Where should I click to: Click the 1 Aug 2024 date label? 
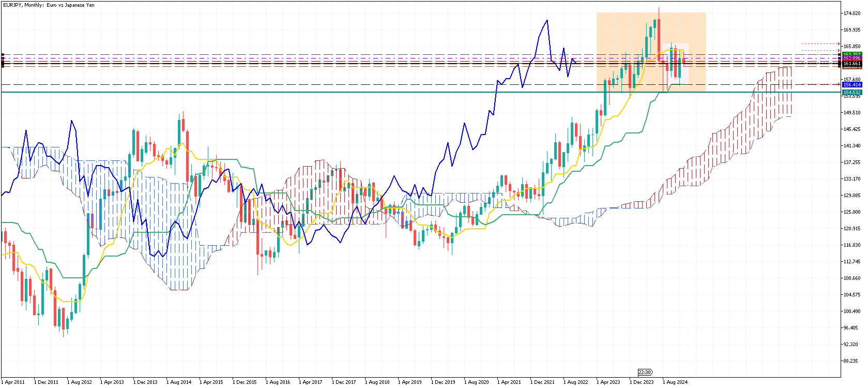(675, 382)
